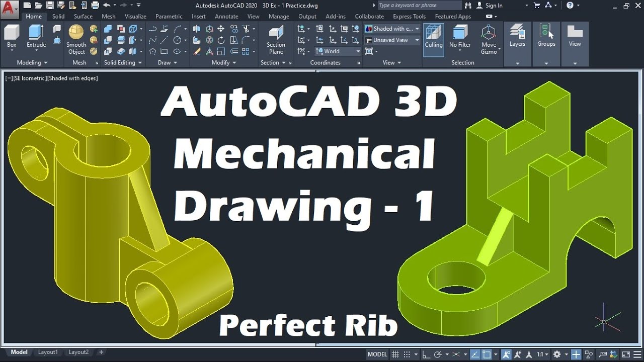This screenshot has width=644, height=362.
Task: Click the clean screen icon in status bar
Action: point(625,354)
